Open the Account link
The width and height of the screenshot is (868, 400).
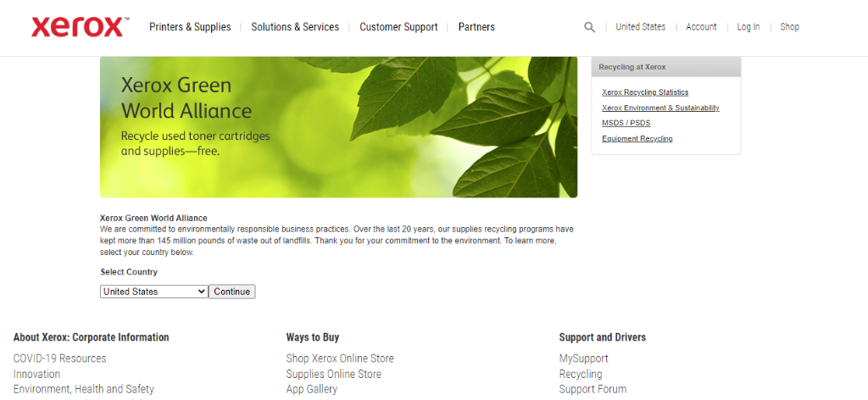click(701, 26)
